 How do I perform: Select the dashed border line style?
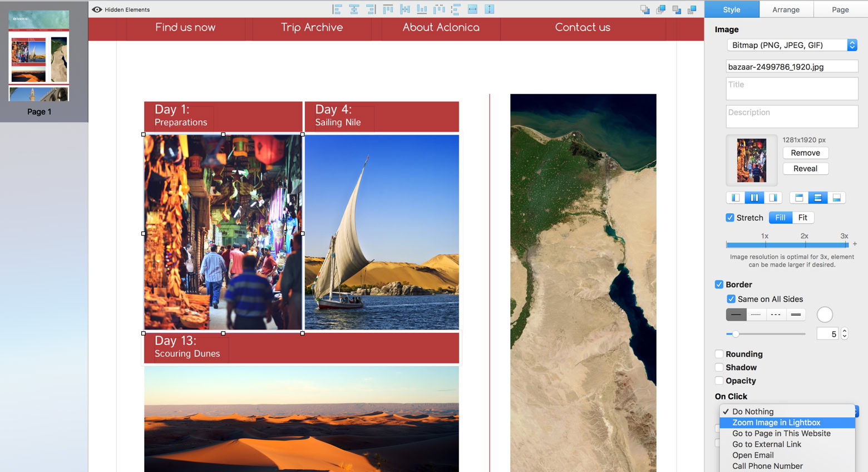tap(776, 314)
